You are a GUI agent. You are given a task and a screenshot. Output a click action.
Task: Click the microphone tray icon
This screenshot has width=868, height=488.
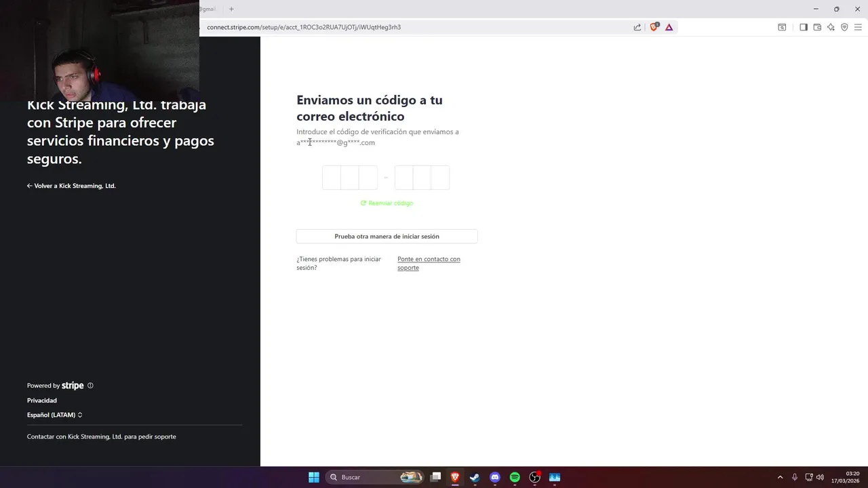795,477
